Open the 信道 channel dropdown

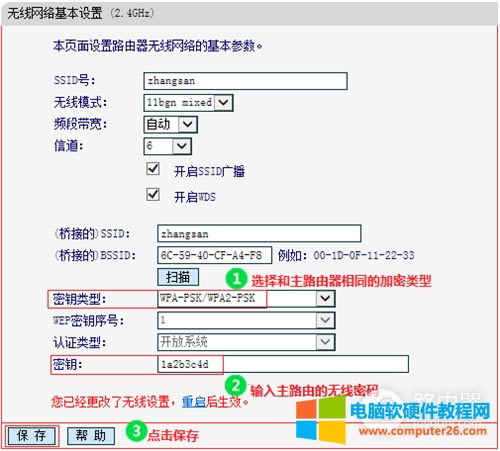pos(168,146)
